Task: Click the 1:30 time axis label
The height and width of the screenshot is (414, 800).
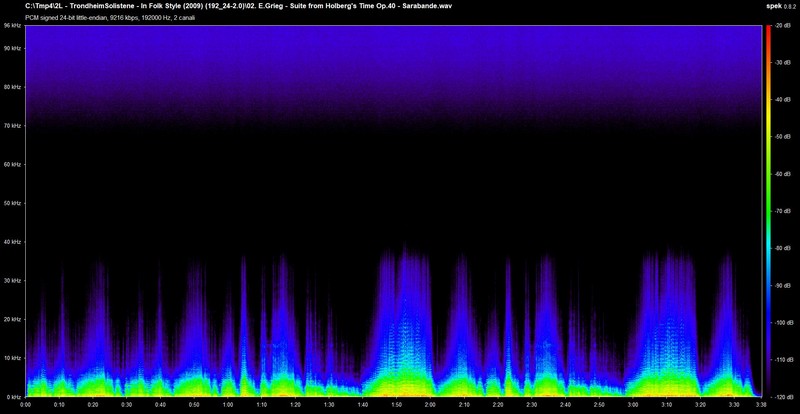Action: 329,404
